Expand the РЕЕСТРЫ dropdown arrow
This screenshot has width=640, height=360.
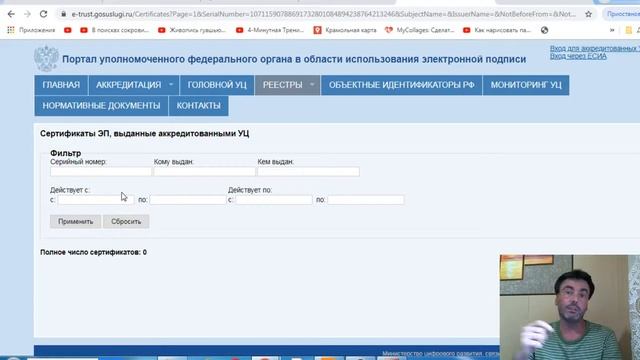point(312,84)
